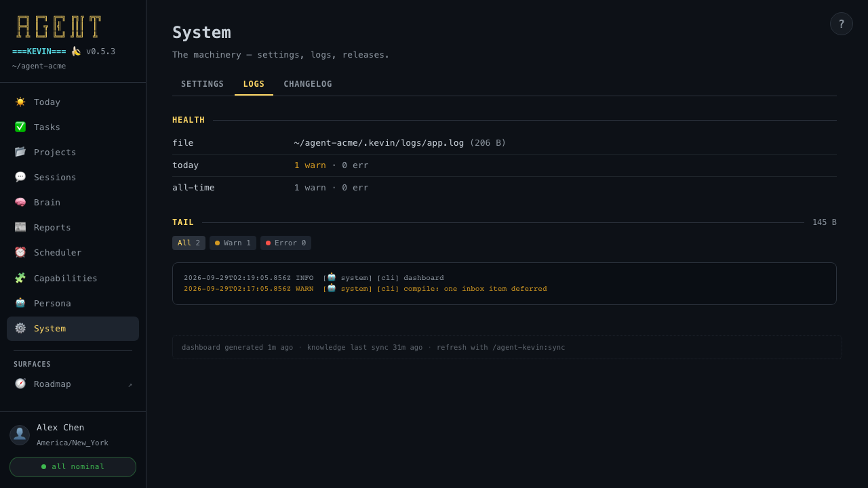Click the ~/agent-acme workspace path

point(39,66)
